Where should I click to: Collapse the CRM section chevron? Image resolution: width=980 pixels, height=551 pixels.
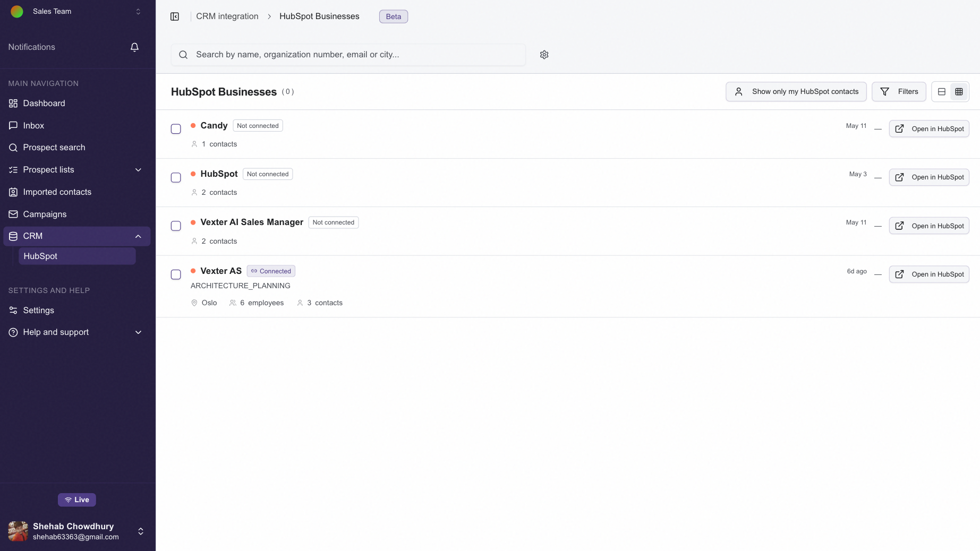point(138,236)
